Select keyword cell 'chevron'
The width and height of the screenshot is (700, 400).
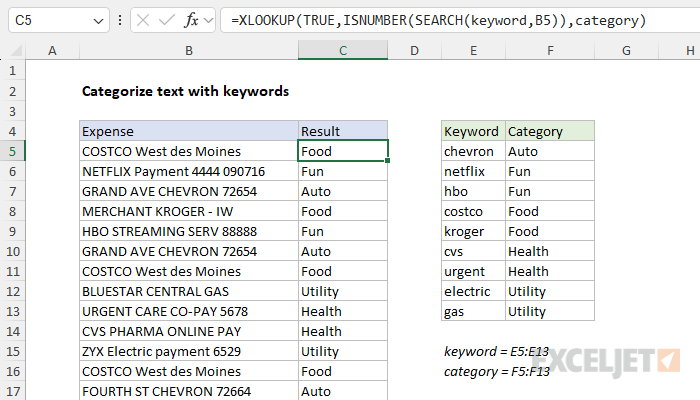pyautogui.click(x=473, y=151)
